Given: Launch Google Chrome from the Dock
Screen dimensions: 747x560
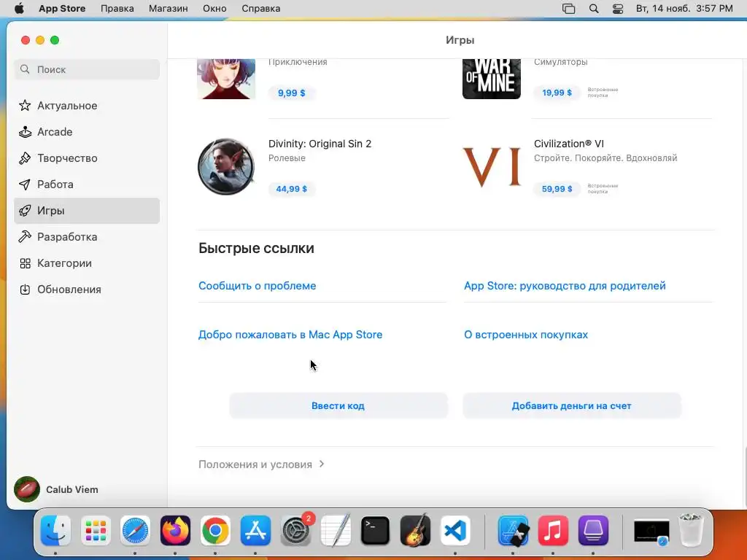Looking at the screenshot, I should pyautogui.click(x=215, y=531).
